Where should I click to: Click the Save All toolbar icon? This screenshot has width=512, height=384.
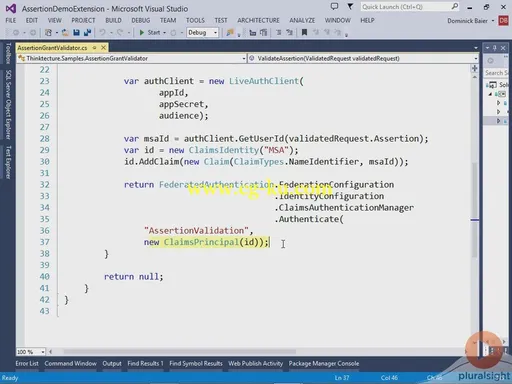click(x=87, y=33)
